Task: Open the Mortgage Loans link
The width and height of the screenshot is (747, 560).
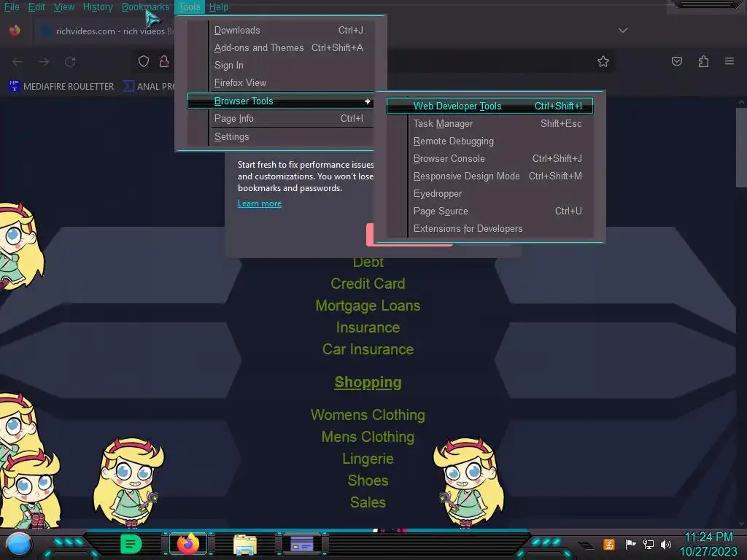Action: (368, 306)
